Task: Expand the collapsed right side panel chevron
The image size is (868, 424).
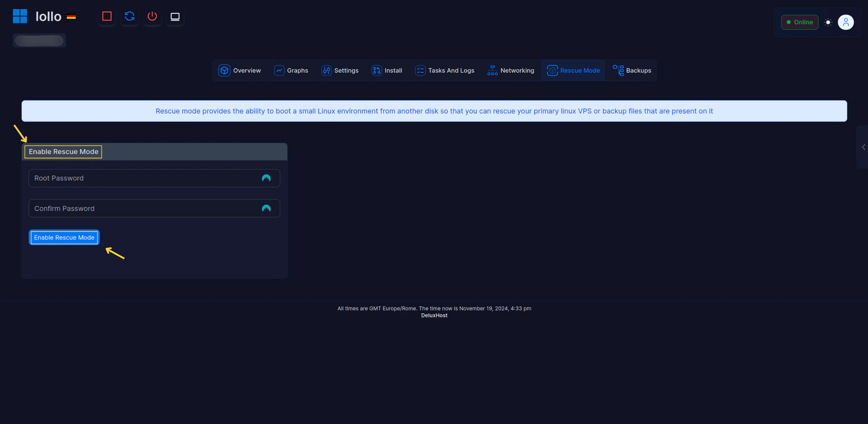Action: (x=863, y=147)
